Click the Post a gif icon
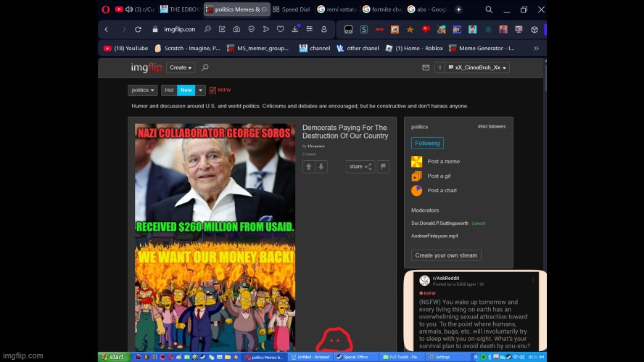The width and height of the screenshot is (644, 362). [x=416, y=176]
